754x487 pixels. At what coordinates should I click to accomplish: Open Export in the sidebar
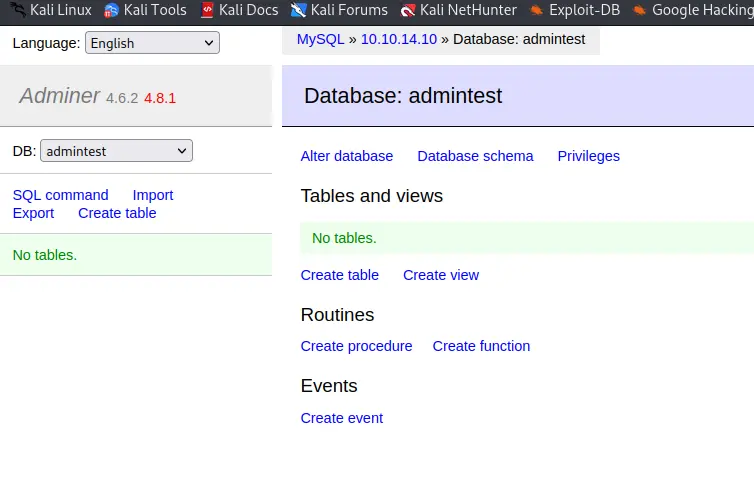pyautogui.click(x=34, y=213)
